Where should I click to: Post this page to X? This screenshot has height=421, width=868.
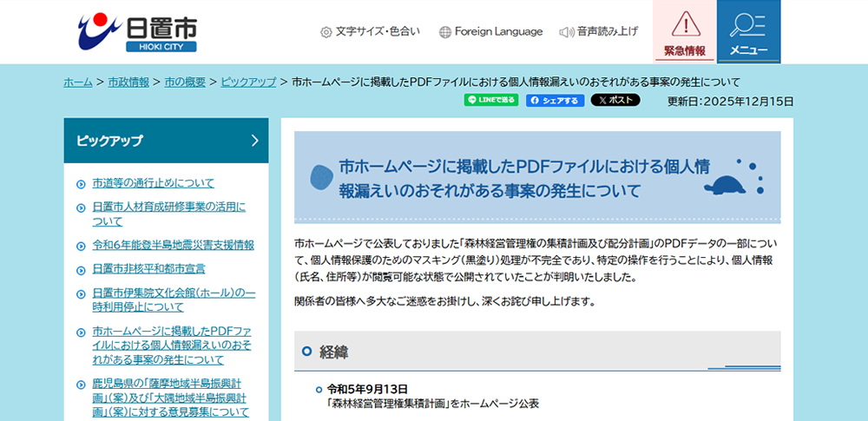[x=615, y=100]
